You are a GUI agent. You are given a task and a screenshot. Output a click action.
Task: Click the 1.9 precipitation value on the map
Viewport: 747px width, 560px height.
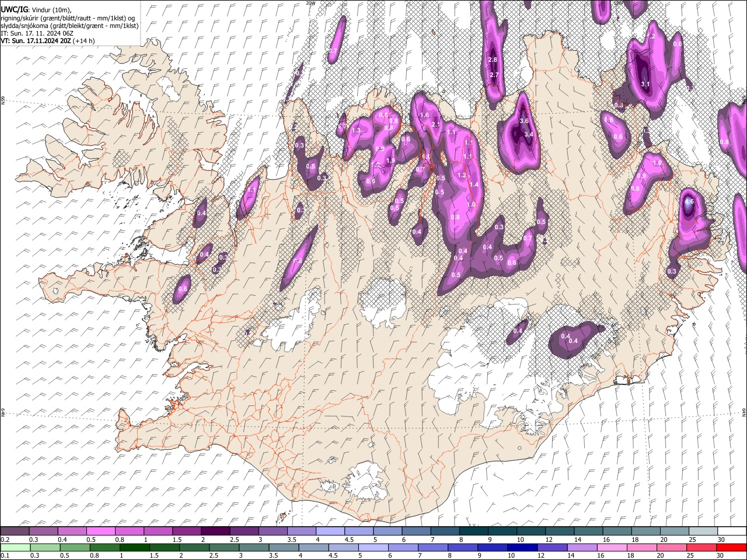pos(390,161)
